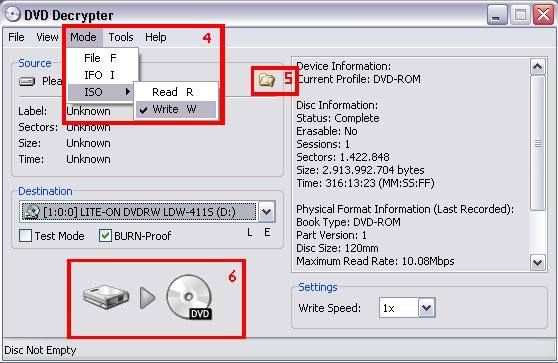Start burning with the hard drive to DVD button
The image size is (558, 363).
click(x=148, y=298)
